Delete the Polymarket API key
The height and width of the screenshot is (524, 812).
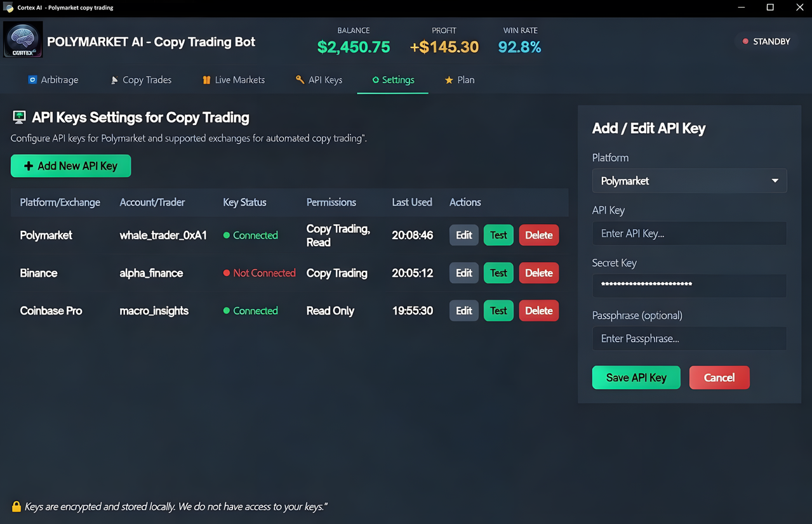click(539, 235)
